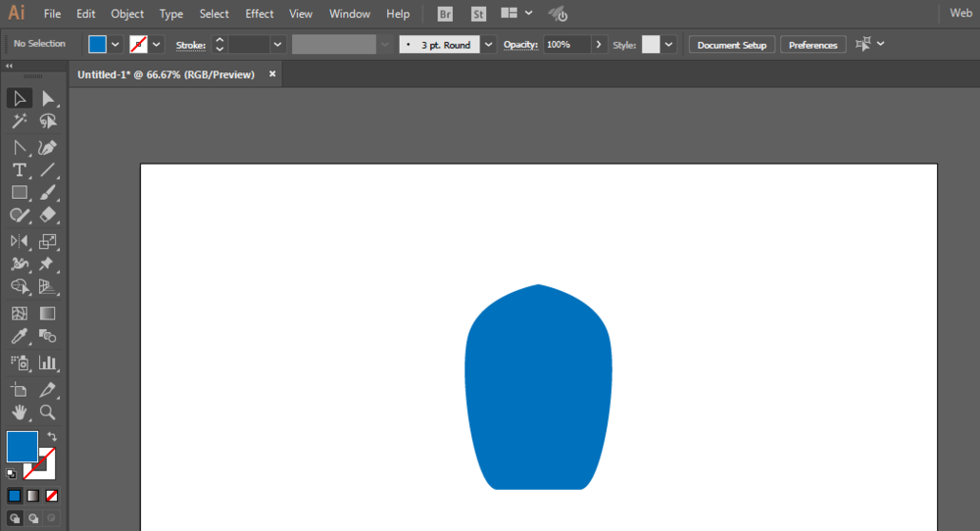This screenshot has width=980, height=531.
Task: Expand the Style dropdown arrow
Action: pyautogui.click(x=668, y=44)
